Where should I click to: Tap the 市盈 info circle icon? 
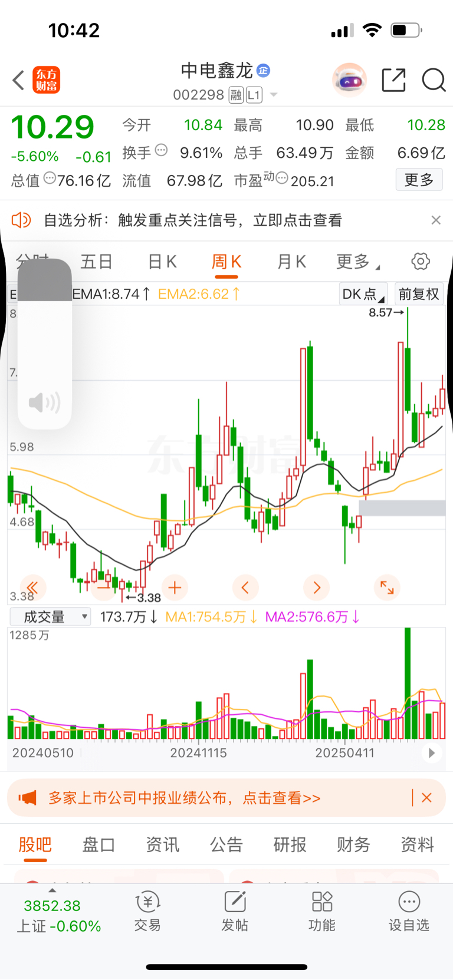point(283,177)
